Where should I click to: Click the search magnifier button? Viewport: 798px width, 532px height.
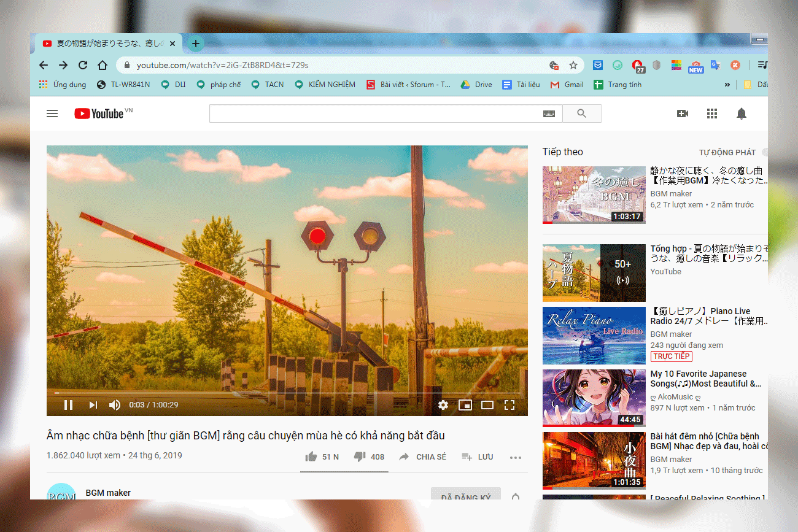point(581,114)
